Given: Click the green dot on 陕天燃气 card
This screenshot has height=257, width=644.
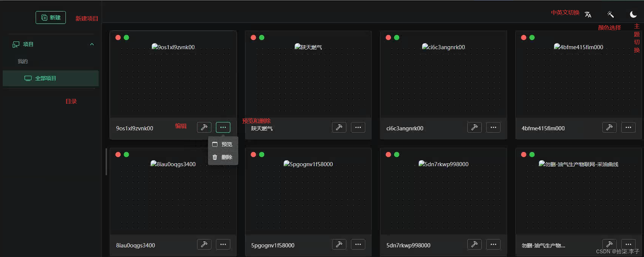Looking at the screenshot, I should [262, 38].
